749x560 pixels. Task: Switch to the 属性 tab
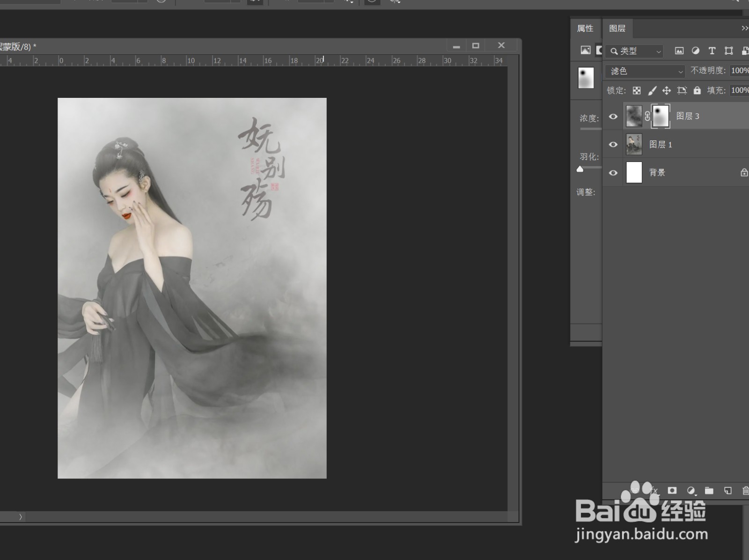585,29
